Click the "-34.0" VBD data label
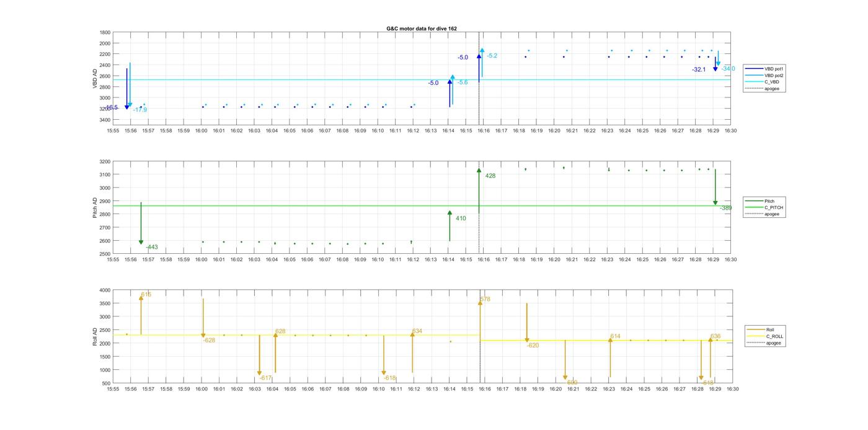Viewport: 868px width, 430px height. (x=728, y=68)
